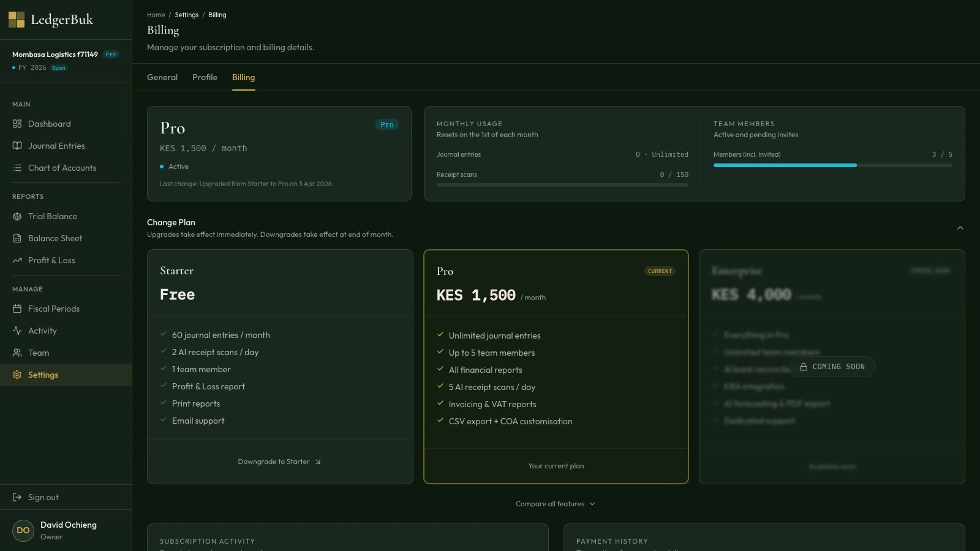The image size is (980, 551).
Task: Click the Team people icon
Action: tap(17, 353)
